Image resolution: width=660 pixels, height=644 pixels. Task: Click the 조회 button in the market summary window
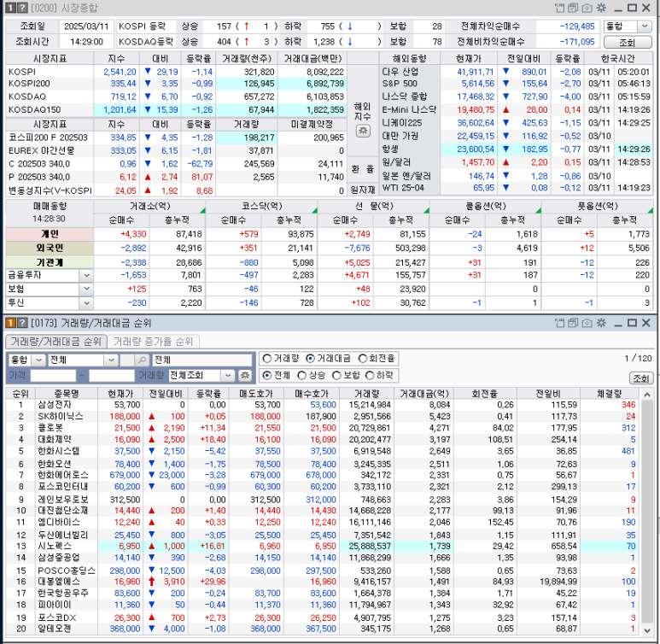[628, 43]
